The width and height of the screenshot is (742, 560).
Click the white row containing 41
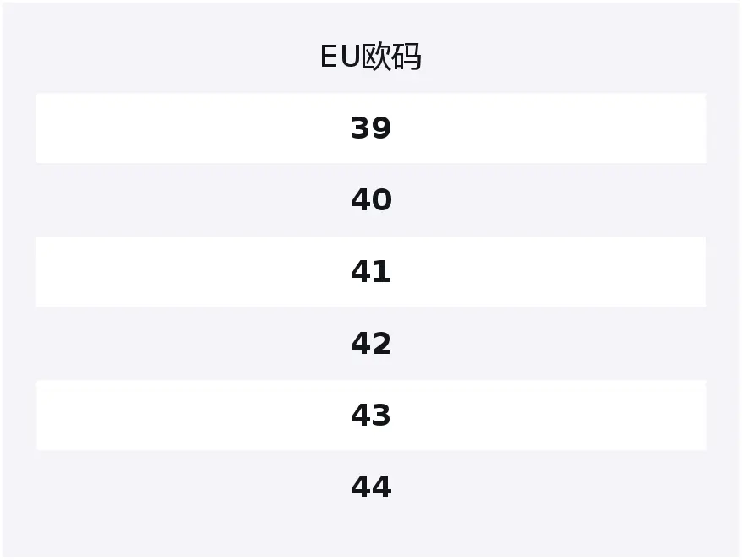pos(371,272)
